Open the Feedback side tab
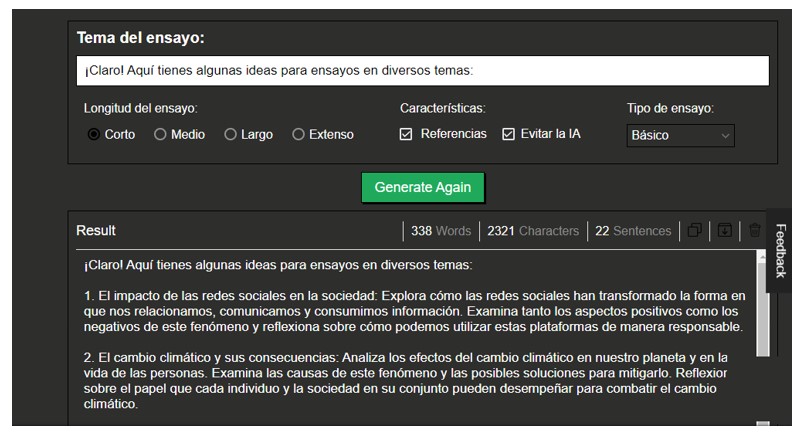Viewport: 802px width, 435px height. click(781, 250)
